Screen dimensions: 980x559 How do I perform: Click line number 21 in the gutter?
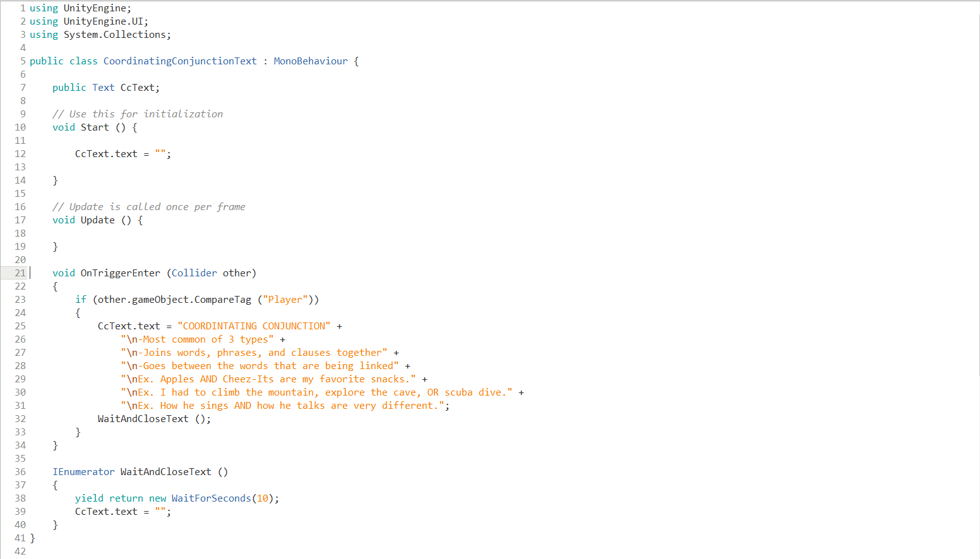20,273
